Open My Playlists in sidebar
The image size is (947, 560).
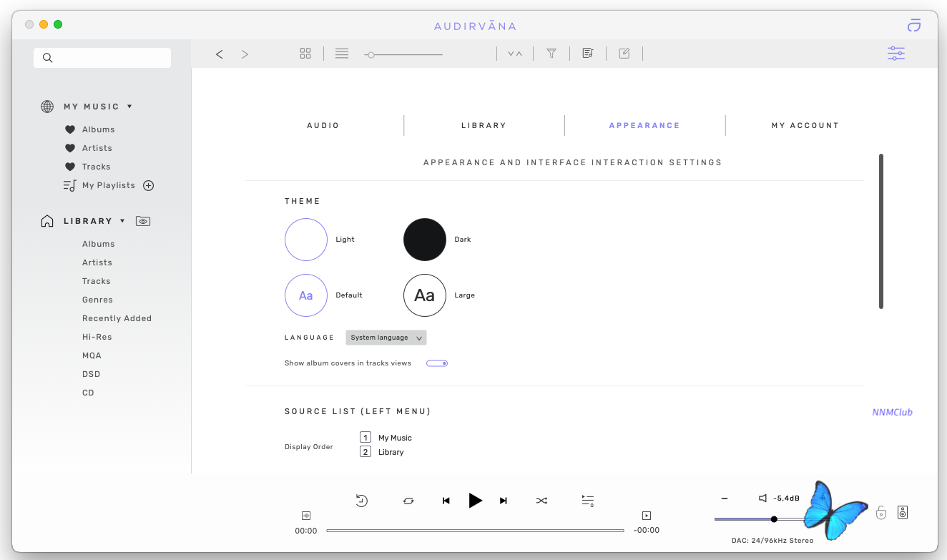[x=109, y=185]
